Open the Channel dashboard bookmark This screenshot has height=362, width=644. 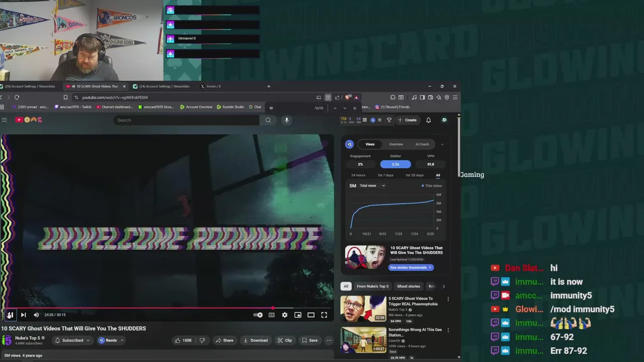click(x=114, y=107)
